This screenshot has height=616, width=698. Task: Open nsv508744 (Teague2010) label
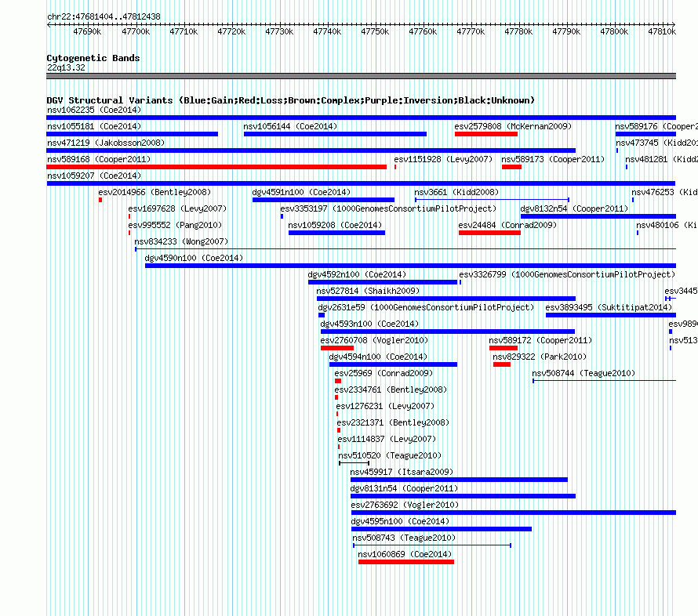click(x=583, y=373)
